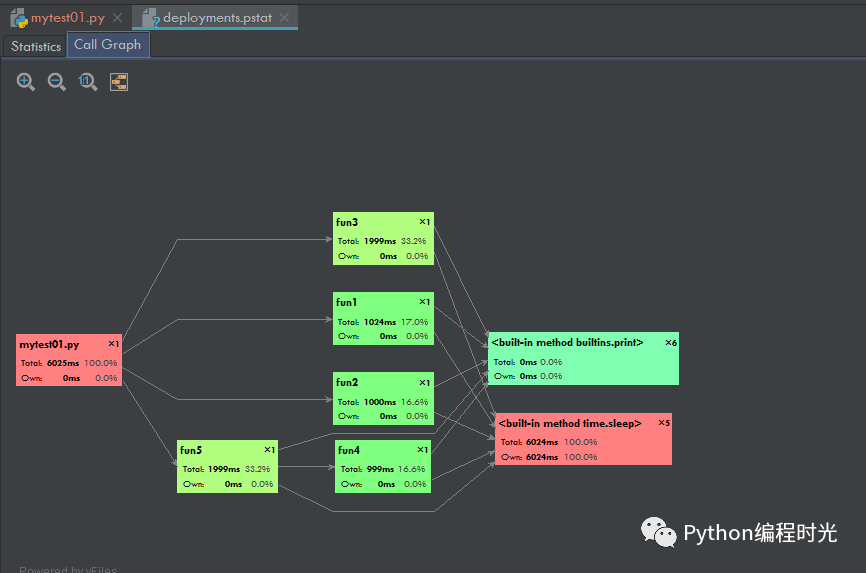Viewport: 866px width, 573px height.
Task: Select the builtins.print method node
Action: tap(583, 358)
